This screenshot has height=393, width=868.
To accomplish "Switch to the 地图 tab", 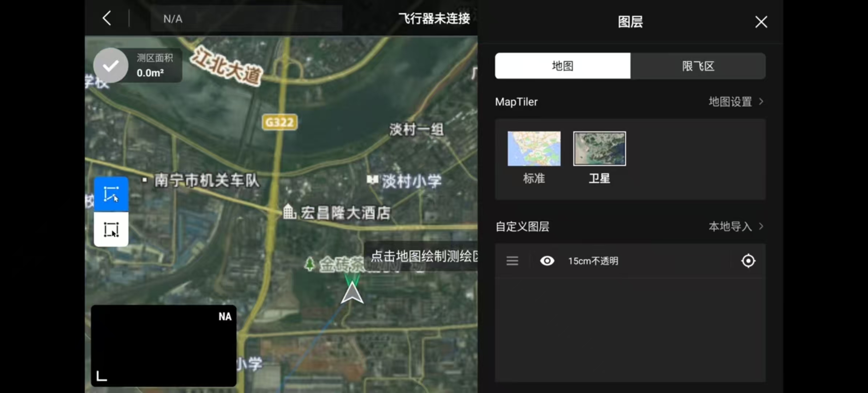I will pos(562,66).
